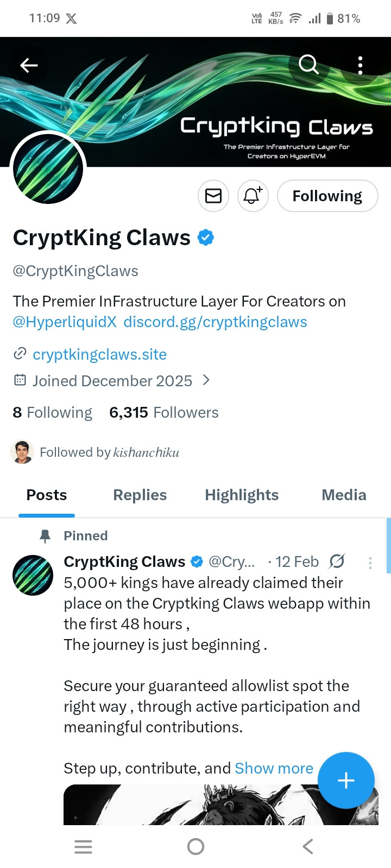This screenshot has width=391, height=868.
Task: Open the Media tab
Action: [x=344, y=495]
